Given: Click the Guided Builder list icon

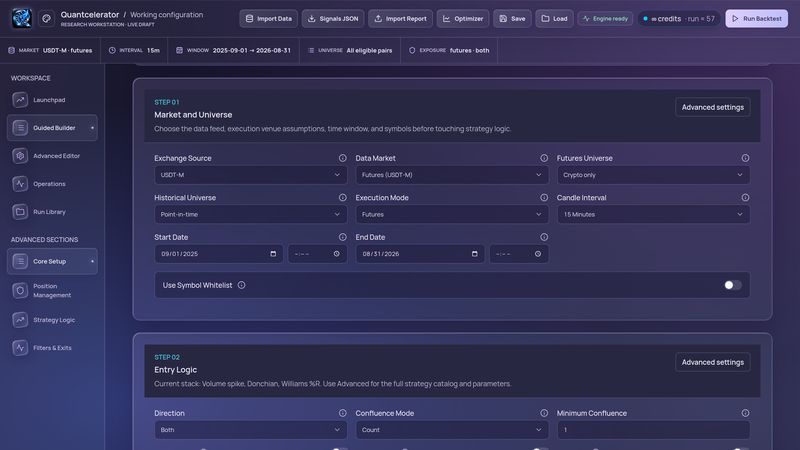Looking at the screenshot, I should tap(20, 128).
